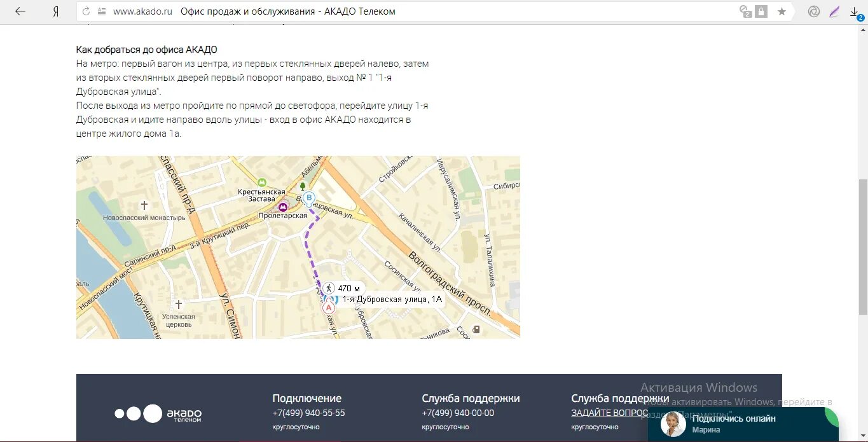The height and width of the screenshot is (442, 868).
Task: Click the green tree park icon on the map
Action: pyautogui.click(x=302, y=187)
